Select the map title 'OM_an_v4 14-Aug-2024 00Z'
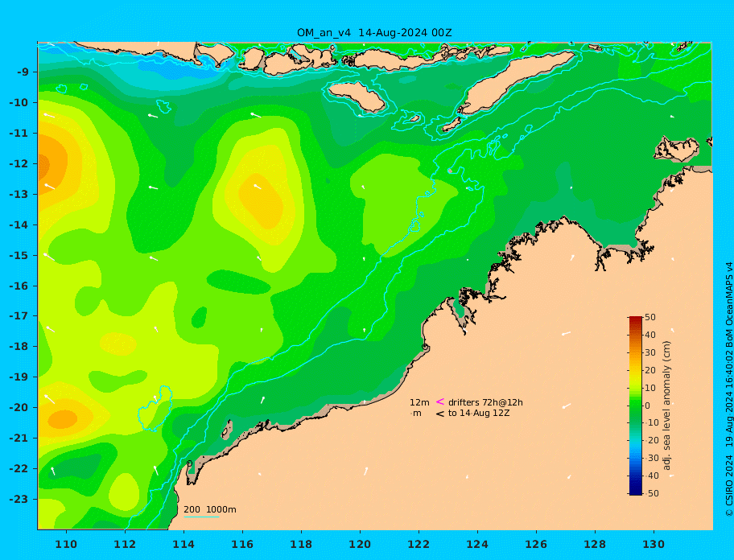The height and width of the screenshot is (560, 734). click(374, 33)
